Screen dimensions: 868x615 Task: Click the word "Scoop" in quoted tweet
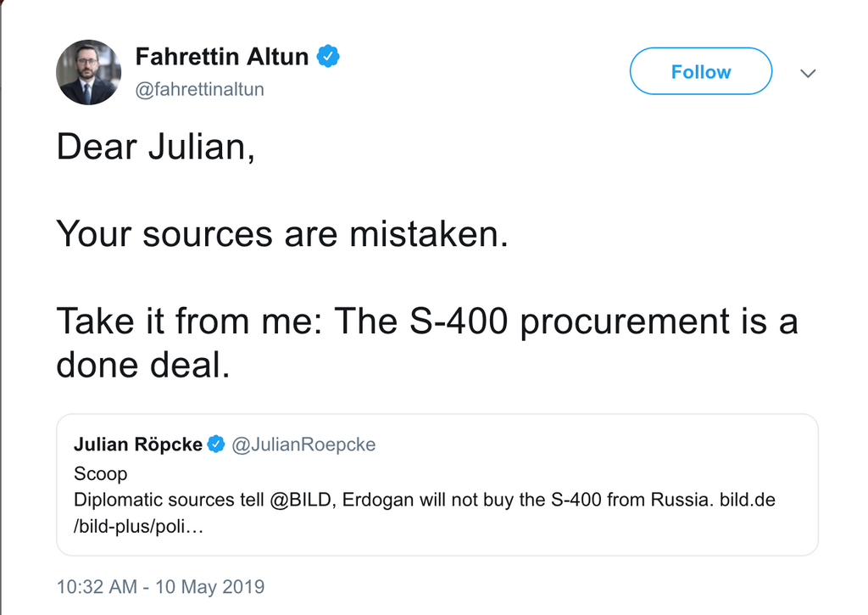101,473
